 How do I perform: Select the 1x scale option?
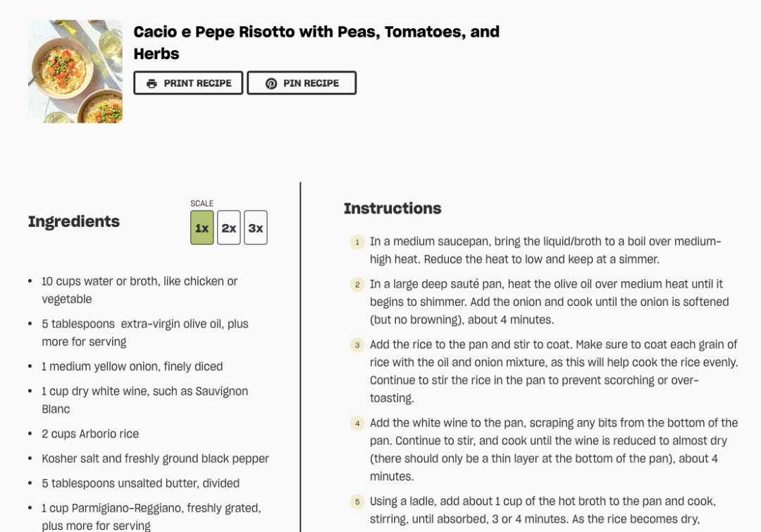(202, 228)
